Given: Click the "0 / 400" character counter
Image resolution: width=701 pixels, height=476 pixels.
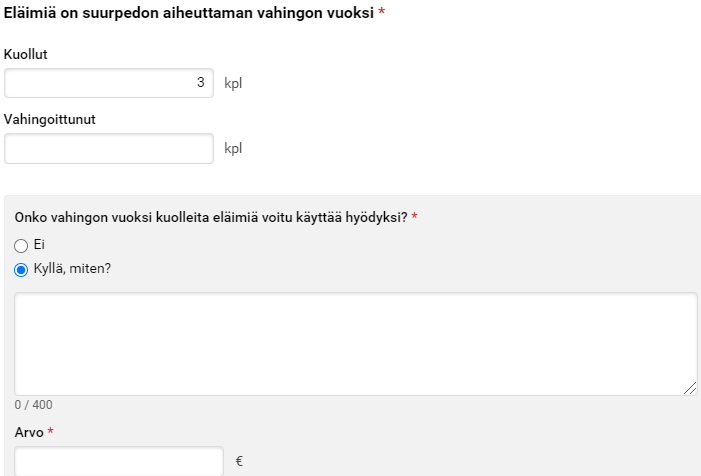Looking at the screenshot, I should click(33, 405).
